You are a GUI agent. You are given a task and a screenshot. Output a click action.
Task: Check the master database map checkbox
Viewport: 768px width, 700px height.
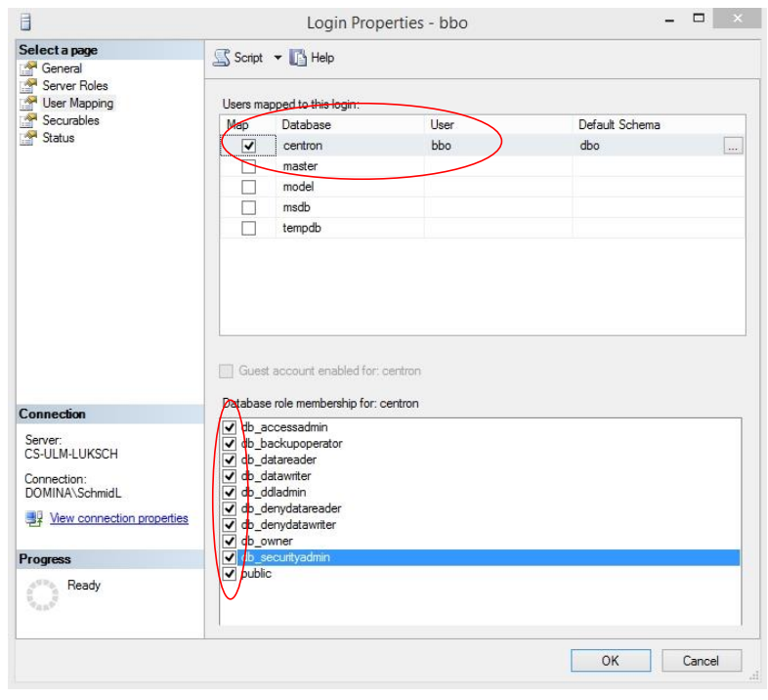(x=248, y=166)
